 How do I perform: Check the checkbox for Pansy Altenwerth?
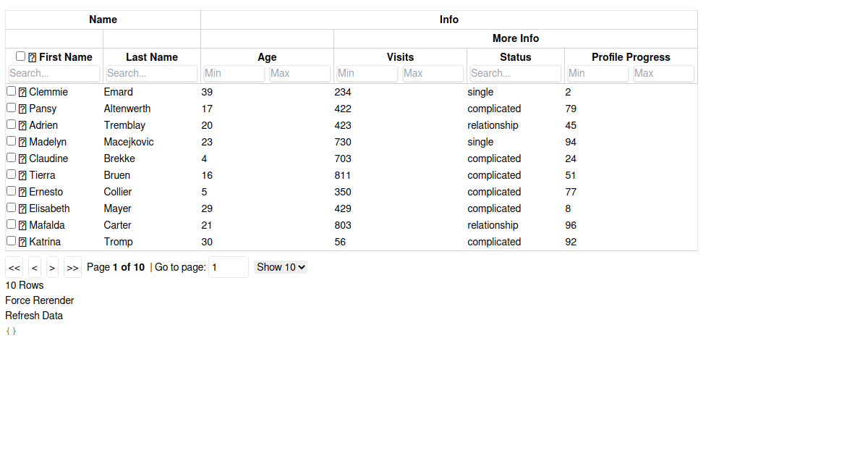tap(11, 107)
